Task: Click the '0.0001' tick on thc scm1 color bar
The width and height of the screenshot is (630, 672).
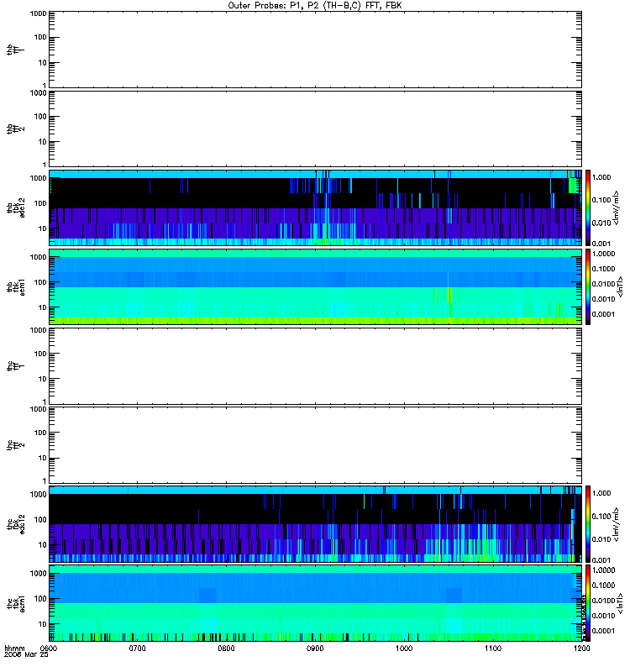Action: tap(603, 631)
